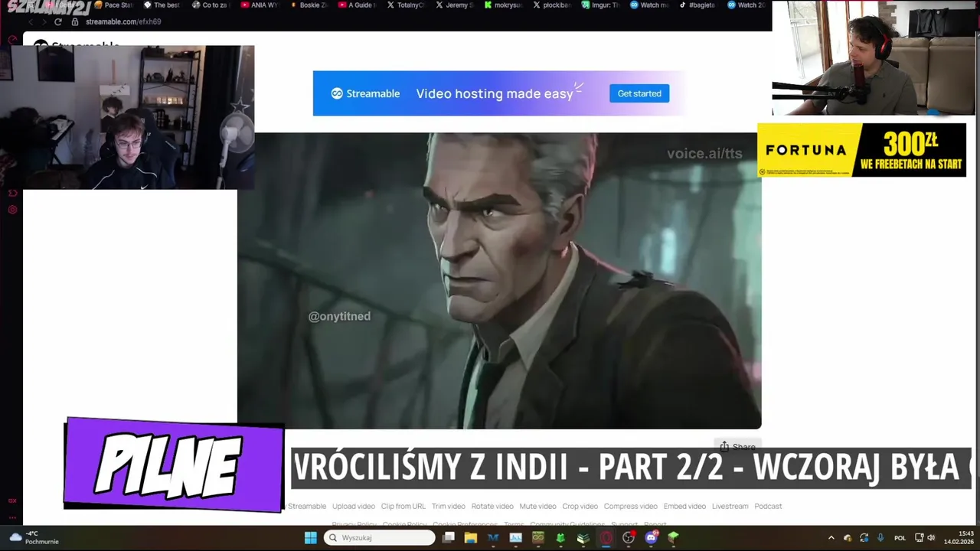The height and width of the screenshot is (551, 980).
Task: Open the Livestream footer link
Action: coord(730,506)
